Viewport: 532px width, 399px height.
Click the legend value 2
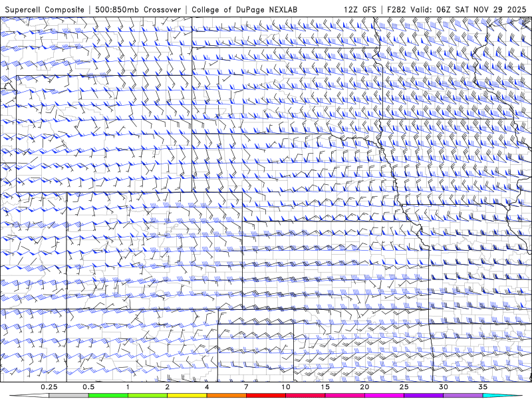[168, 387]
